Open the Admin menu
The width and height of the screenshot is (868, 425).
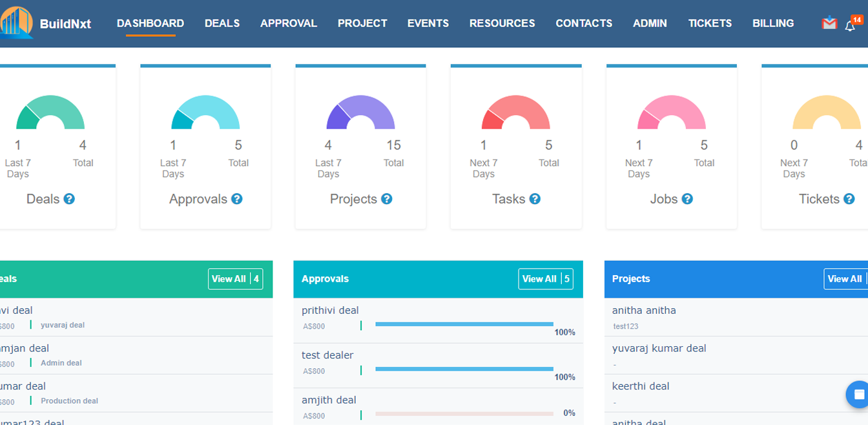[x=650, y=23]
